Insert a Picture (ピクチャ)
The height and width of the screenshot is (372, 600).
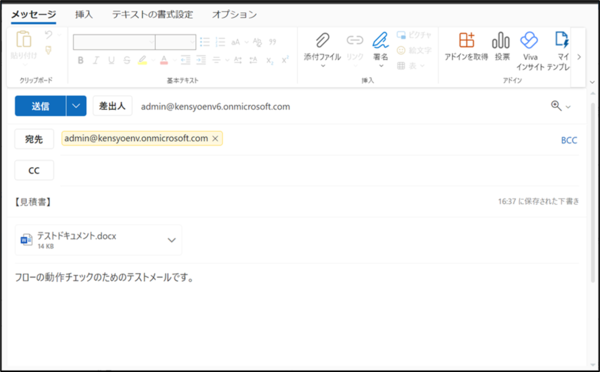click(x=414, y=35)
